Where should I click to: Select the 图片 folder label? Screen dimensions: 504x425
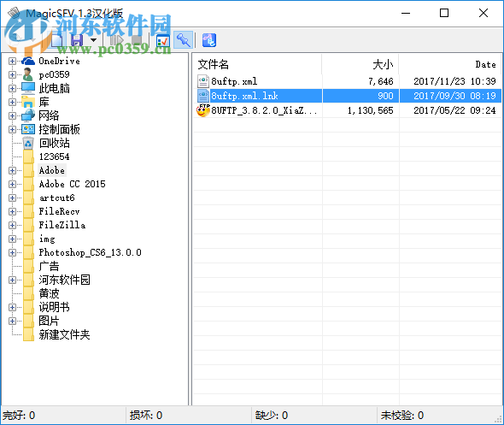tap(49, 321)
